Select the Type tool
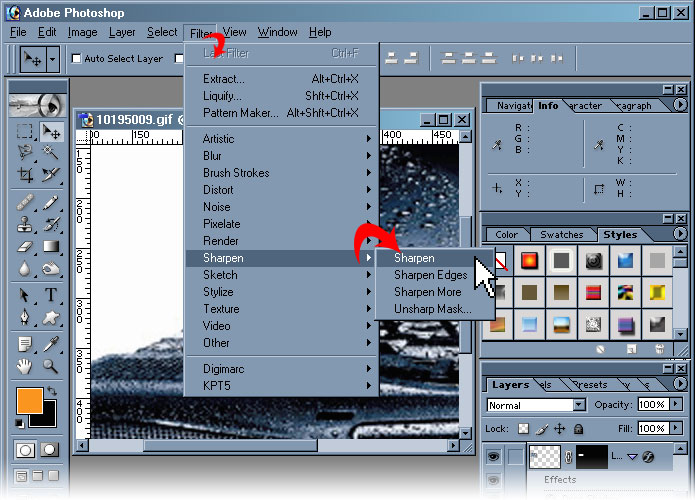695x500 pixels. [x=51, y=295]
